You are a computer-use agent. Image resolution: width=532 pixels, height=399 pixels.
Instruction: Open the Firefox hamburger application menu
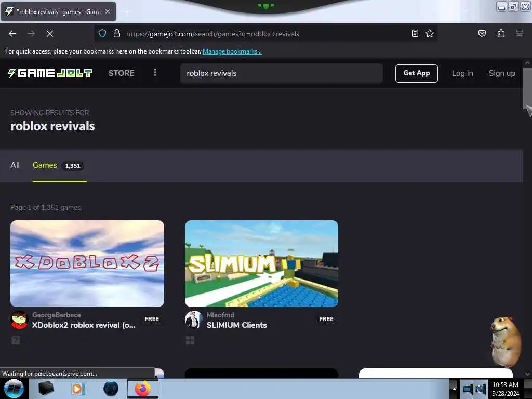(519, 33)
